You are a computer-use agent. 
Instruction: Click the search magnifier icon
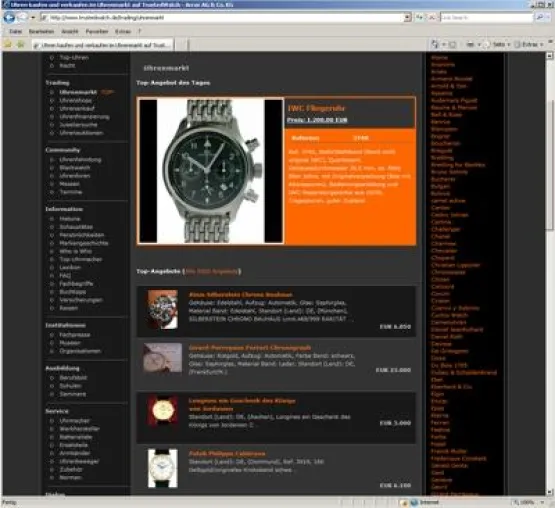coord(539,17)
